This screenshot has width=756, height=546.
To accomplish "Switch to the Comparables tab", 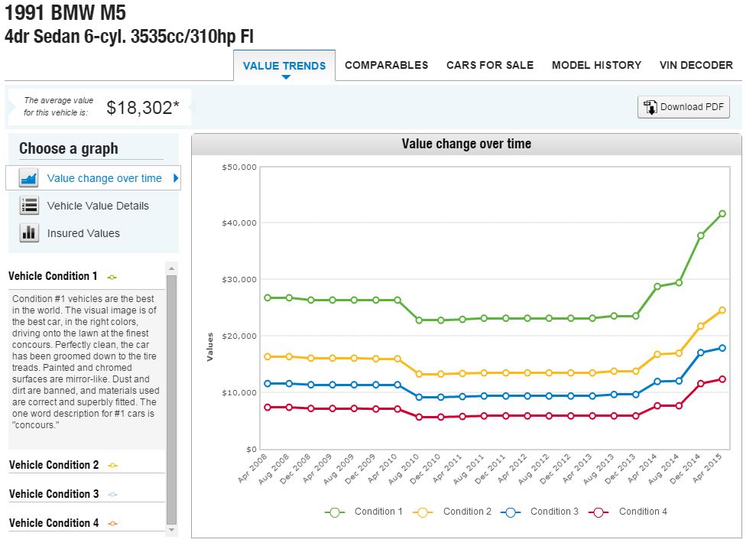I will [386, 65].
